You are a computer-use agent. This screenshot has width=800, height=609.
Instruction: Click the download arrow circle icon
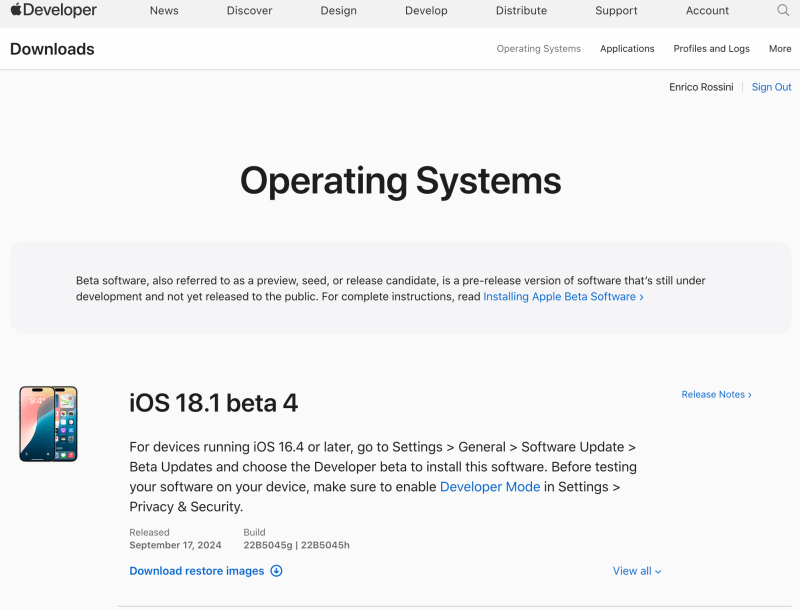276,571
